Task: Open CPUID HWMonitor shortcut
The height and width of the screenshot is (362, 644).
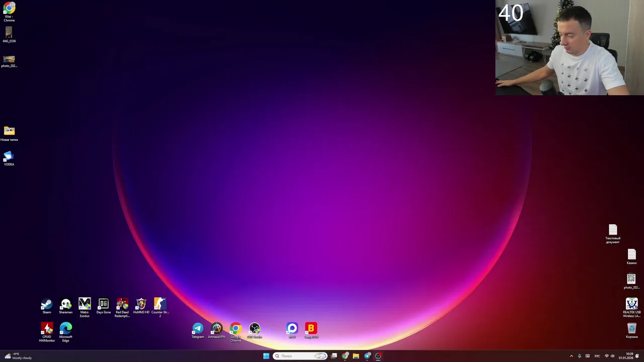Action: tap(47, 332)
